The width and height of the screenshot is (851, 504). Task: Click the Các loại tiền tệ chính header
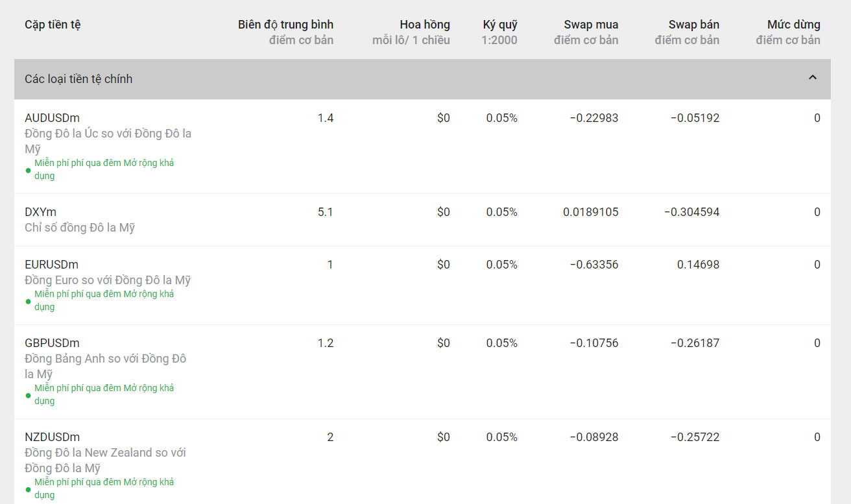78,79
